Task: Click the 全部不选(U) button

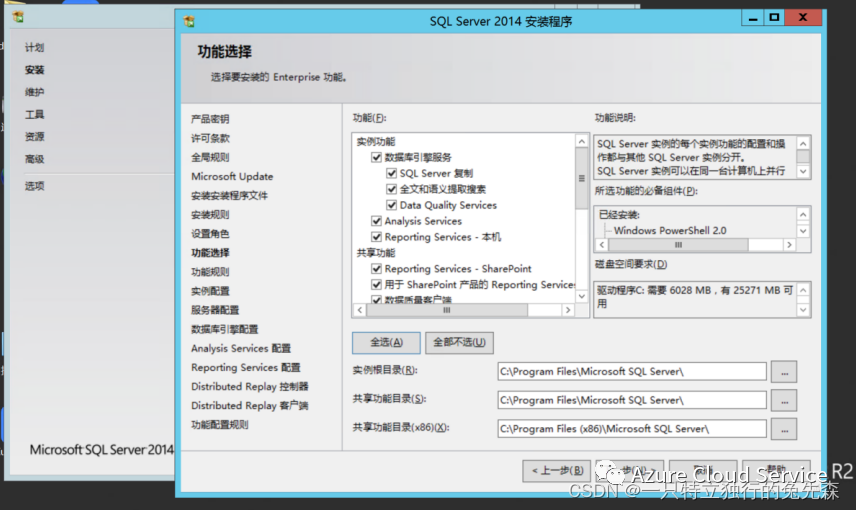Action: pos(459,343)
